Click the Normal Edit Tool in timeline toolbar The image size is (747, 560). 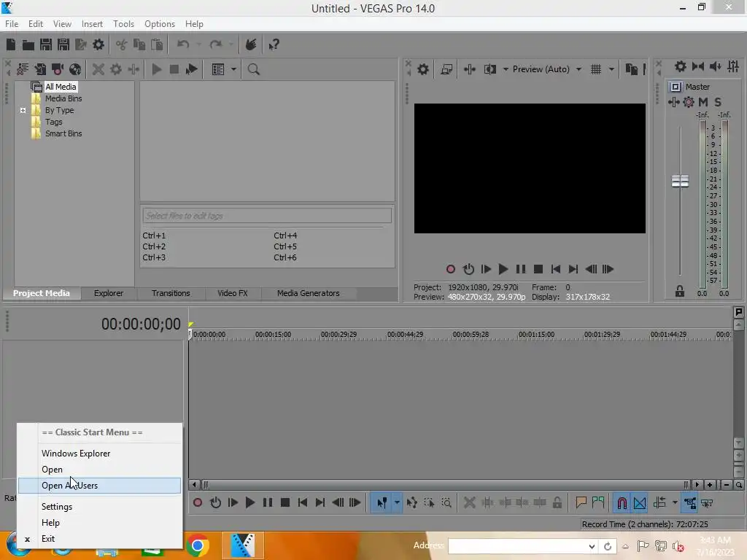381,503
